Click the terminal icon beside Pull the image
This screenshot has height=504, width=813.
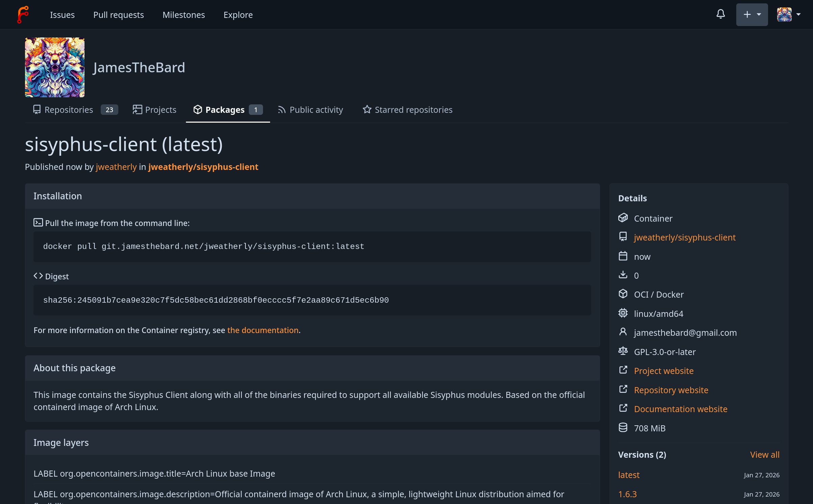tap(38, 223)
